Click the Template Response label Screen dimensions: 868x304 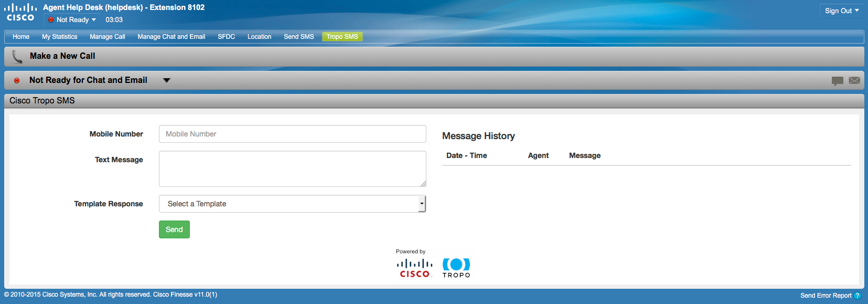pos(109,204)
